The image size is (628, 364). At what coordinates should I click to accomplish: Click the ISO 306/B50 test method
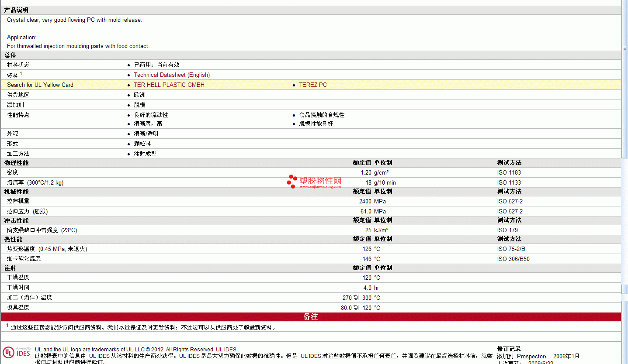pyautogui.click(x=514, y=259)
